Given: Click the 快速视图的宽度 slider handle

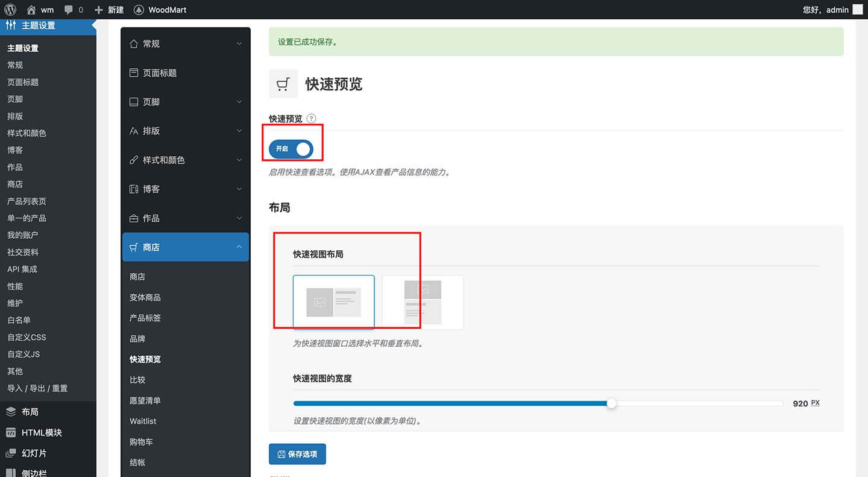Looking at the screenshot, I should click(611, 403).
